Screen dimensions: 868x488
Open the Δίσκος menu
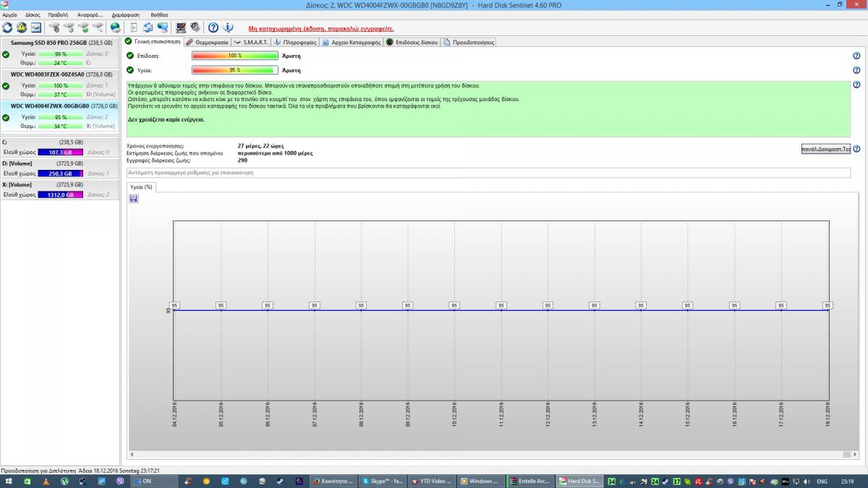pos(33,14)
